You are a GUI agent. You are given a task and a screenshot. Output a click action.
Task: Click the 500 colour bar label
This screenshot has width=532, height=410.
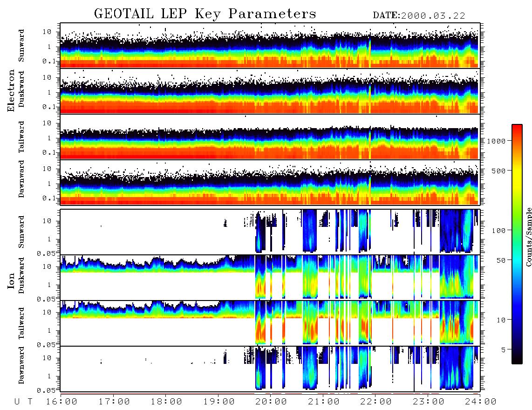point(498,171)
